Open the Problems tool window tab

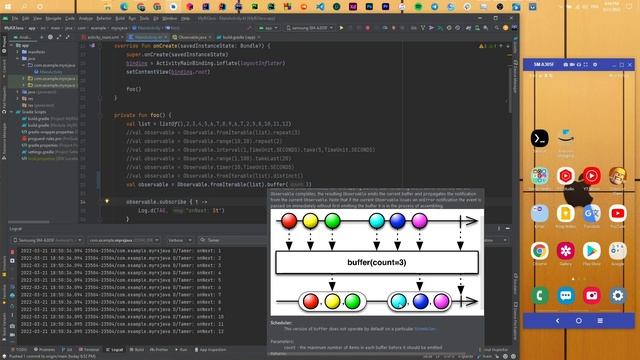tap(44, 350)
